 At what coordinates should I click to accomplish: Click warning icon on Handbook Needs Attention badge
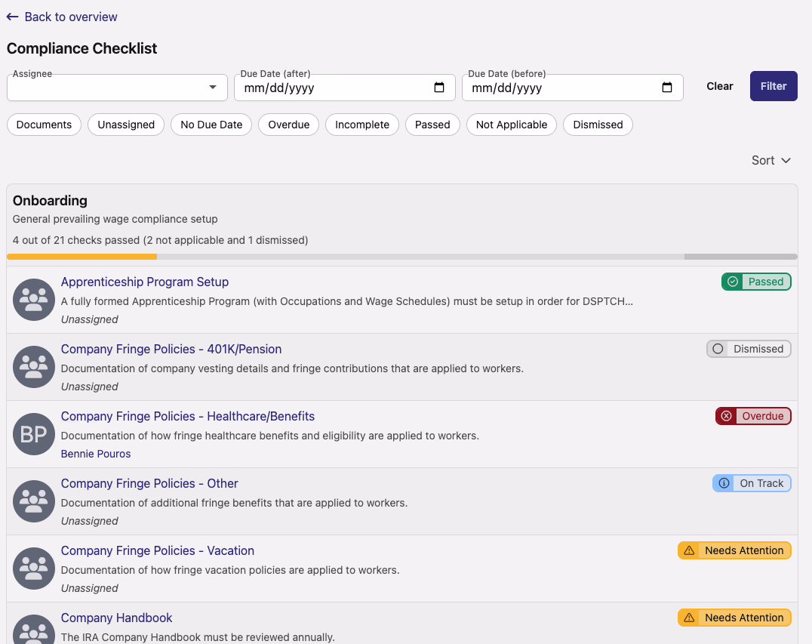(689, 618)
